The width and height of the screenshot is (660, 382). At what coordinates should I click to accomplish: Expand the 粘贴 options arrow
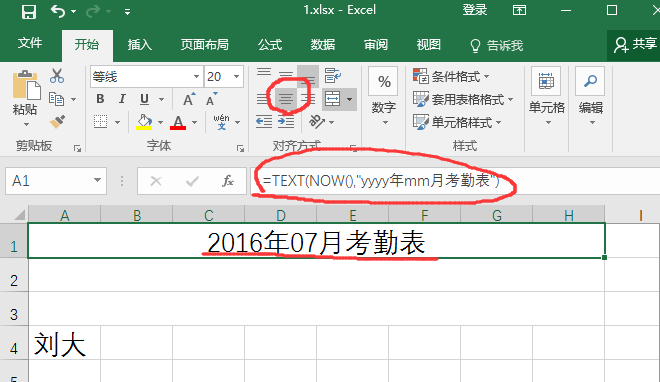coord(26,125)
